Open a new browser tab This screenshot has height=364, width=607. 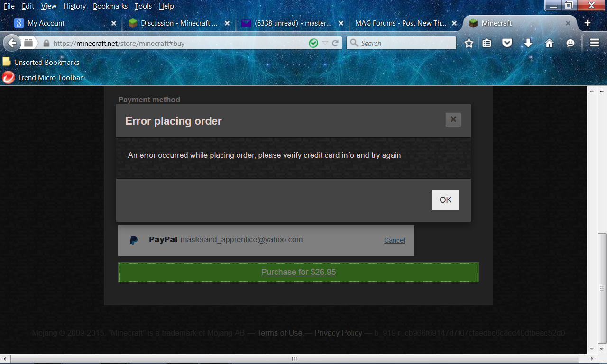pos(588,23)
